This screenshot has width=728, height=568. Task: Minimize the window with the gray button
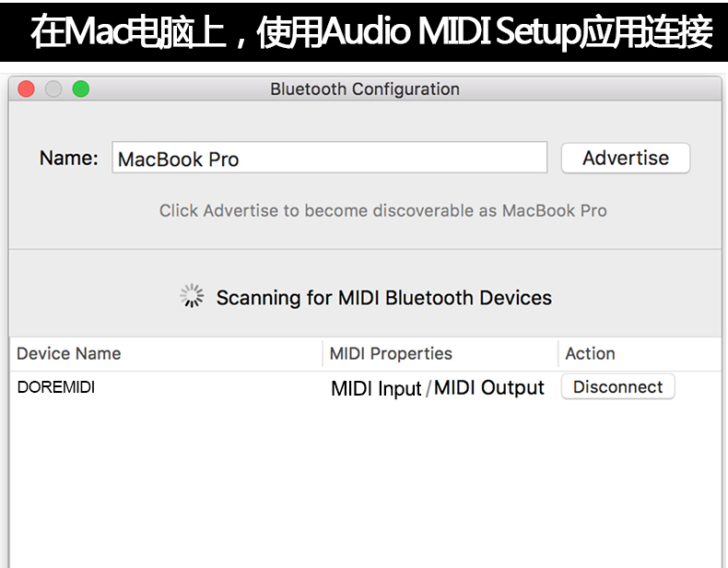[x=53, y=89]
